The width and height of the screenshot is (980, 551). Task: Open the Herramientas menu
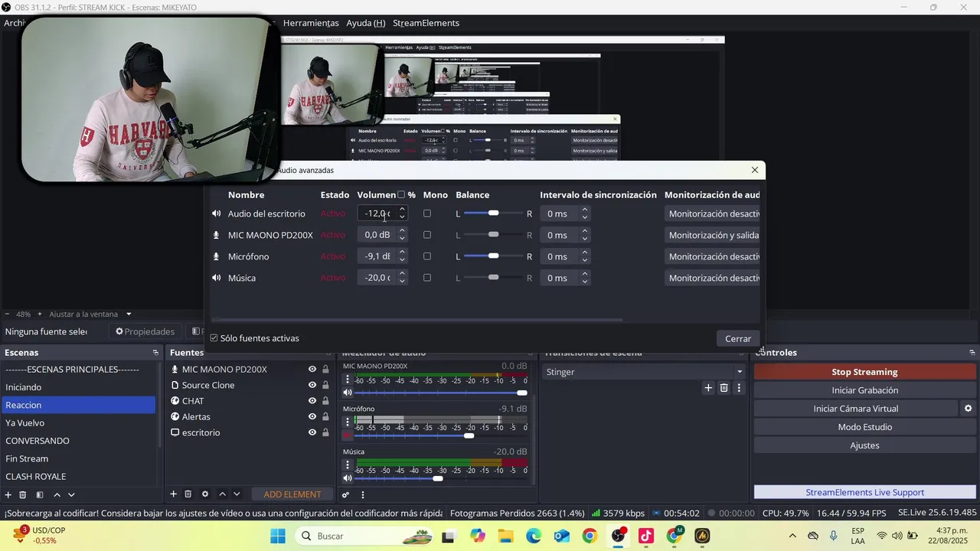click(311, 23)
